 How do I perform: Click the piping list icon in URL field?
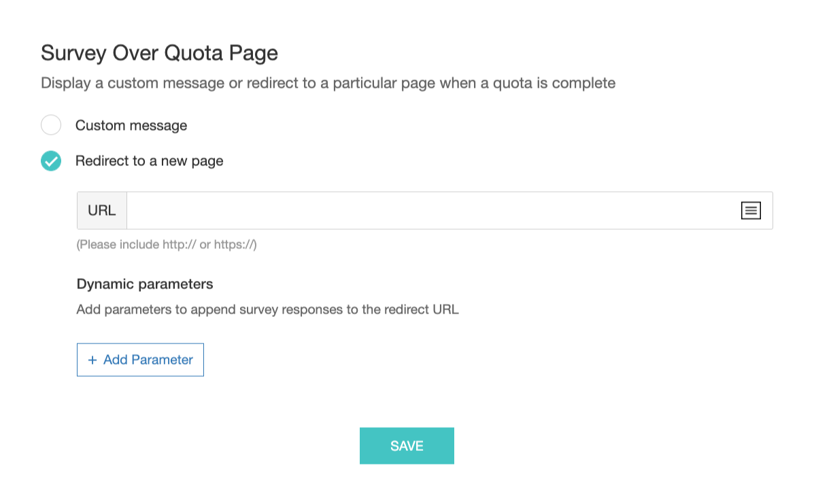[750, 211]
